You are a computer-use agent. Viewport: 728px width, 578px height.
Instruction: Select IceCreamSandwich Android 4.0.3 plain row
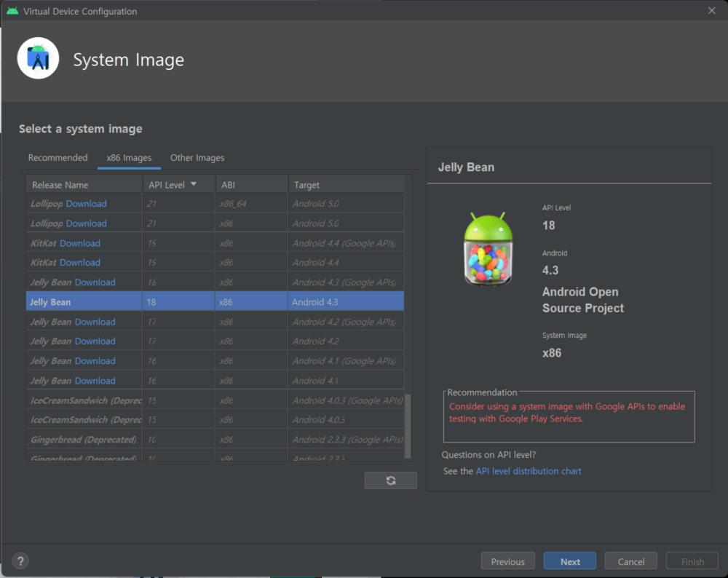pyautogui.click(x=215, y=420)
